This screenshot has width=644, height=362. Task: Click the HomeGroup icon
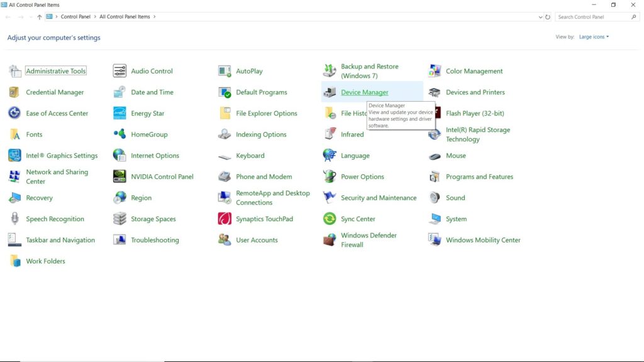tap(119, 134)
